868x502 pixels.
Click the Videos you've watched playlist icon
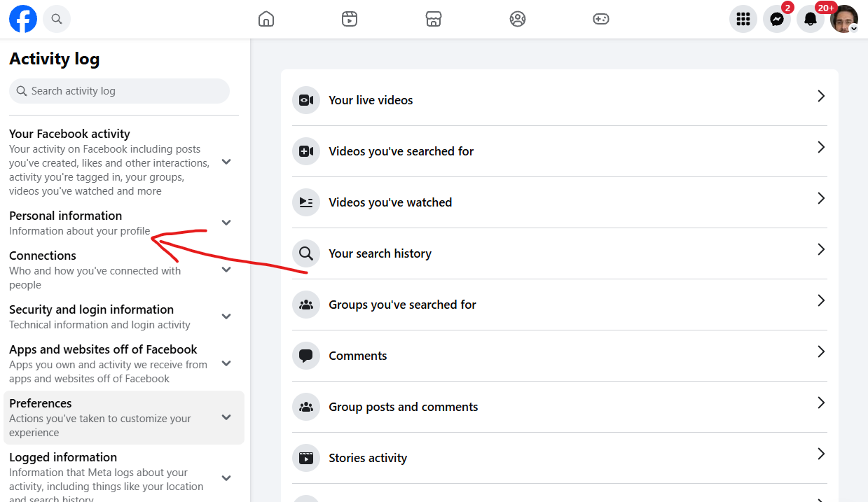(x=306, y=202)
